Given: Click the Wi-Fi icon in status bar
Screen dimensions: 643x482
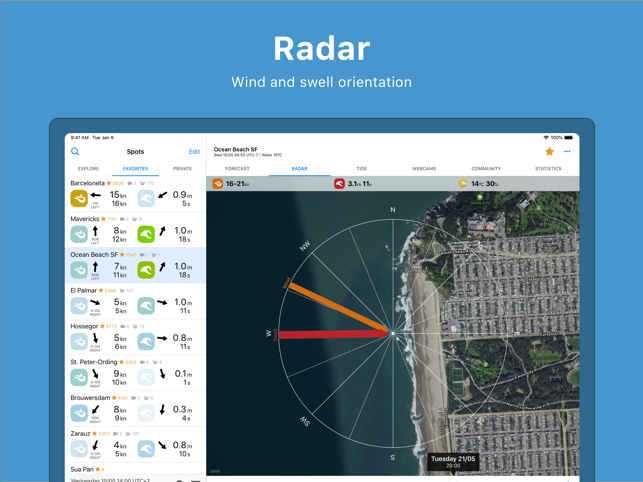Looking at the screenshot, I should coord(546,137).
